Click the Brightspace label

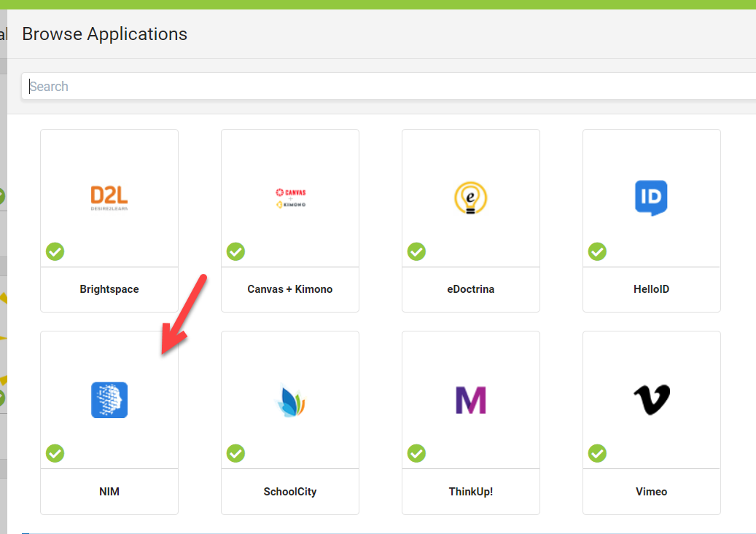click(x=109, y=289)
